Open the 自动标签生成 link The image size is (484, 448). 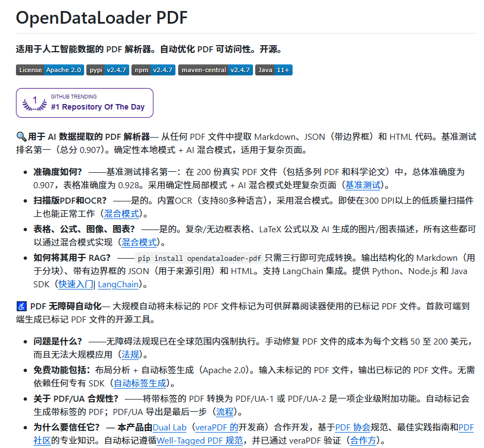click(140, 383)
